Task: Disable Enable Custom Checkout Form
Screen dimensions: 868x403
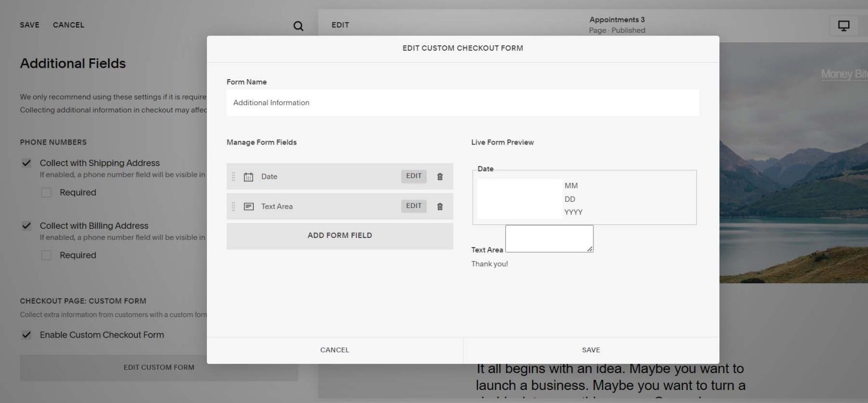Action: click(26, 335)
